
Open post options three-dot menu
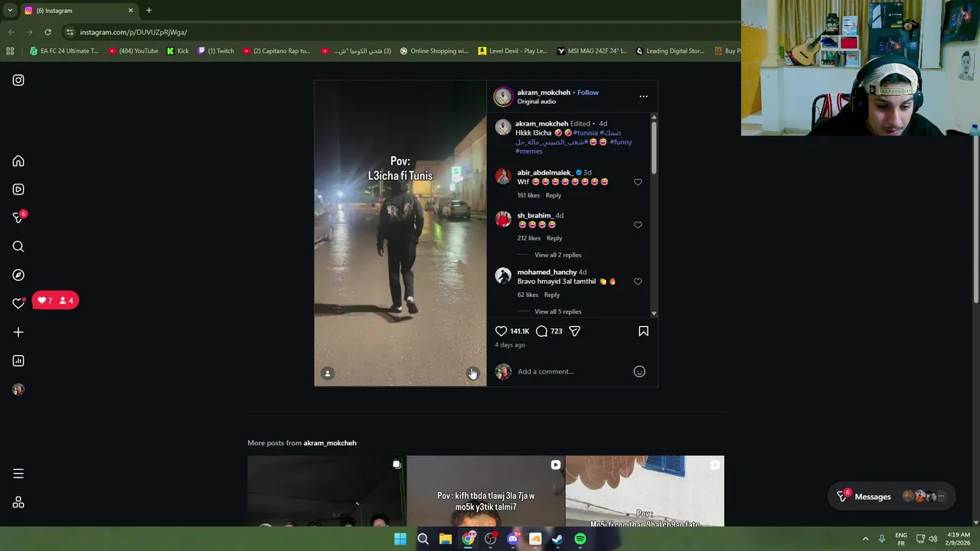(643, 96)
